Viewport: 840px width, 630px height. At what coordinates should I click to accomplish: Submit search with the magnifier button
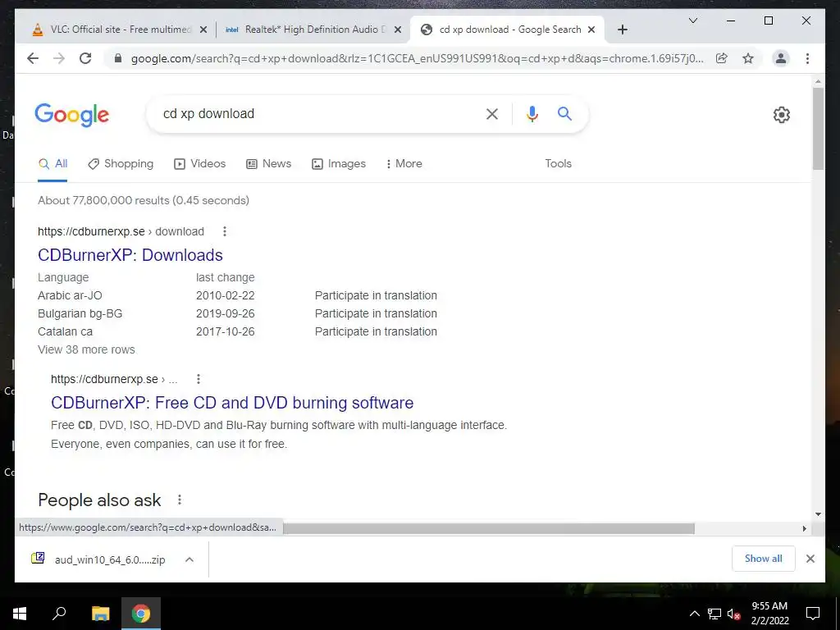564,113
